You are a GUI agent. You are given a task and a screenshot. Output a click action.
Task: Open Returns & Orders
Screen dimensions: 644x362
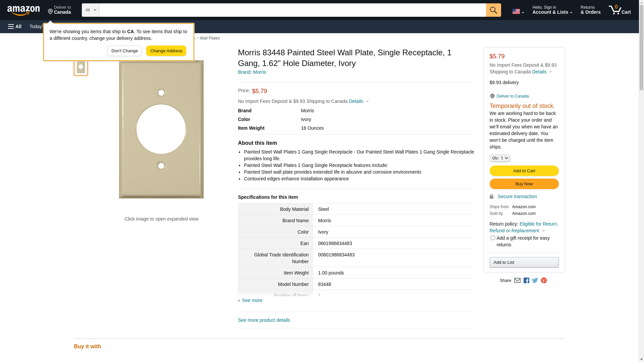coord(590,10)
